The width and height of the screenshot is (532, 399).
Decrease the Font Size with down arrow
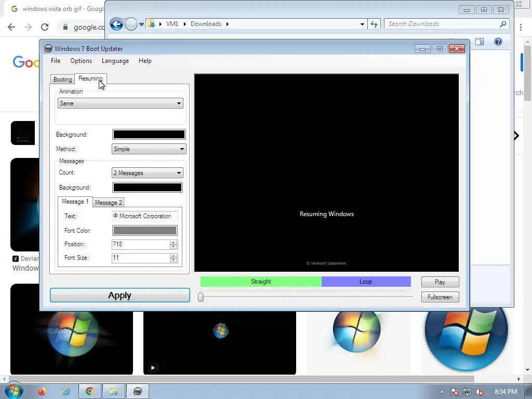(x=174, y=260)
